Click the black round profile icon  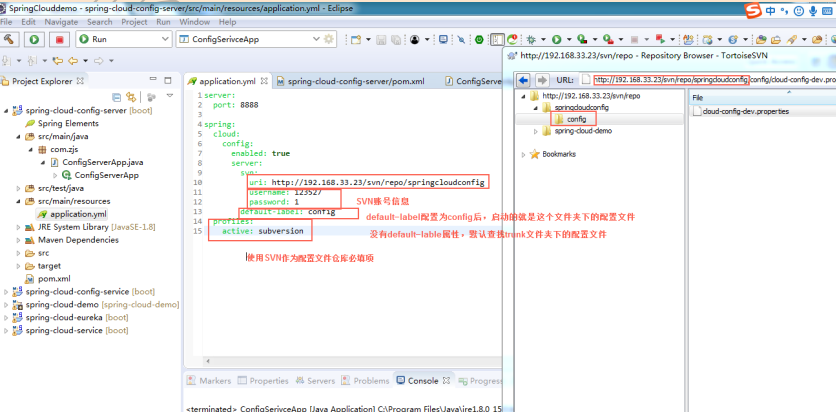(414, 39)
